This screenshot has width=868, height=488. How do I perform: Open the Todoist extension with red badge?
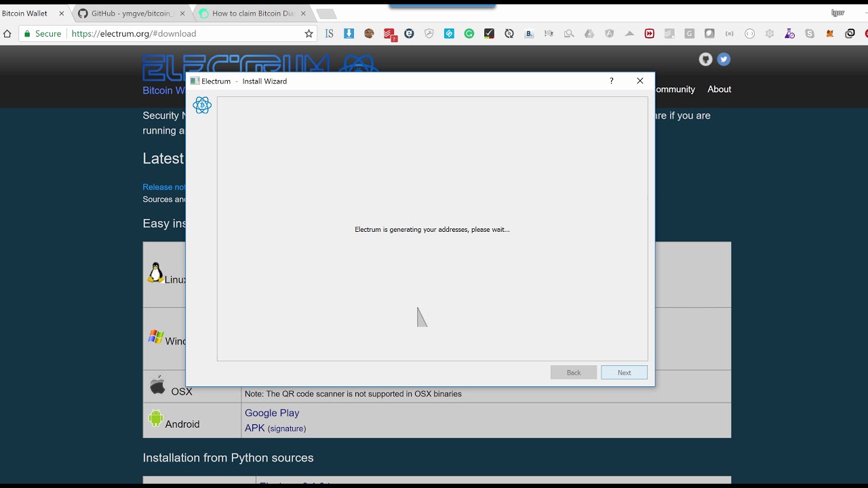(389, 34)
